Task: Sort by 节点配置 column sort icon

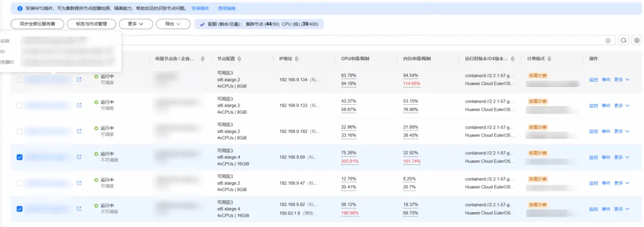Action: point(240,59)
